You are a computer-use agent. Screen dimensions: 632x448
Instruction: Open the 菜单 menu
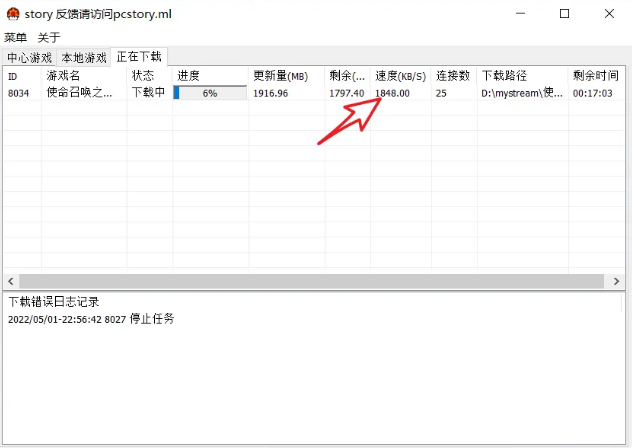16,37
